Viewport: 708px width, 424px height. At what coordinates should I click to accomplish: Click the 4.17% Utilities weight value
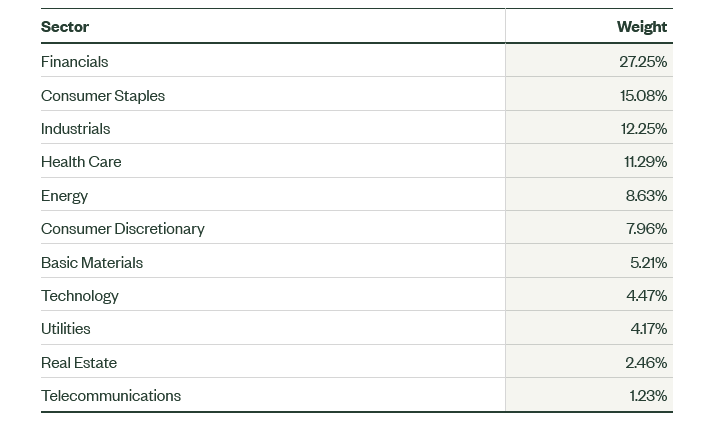(x=648, y=329)
